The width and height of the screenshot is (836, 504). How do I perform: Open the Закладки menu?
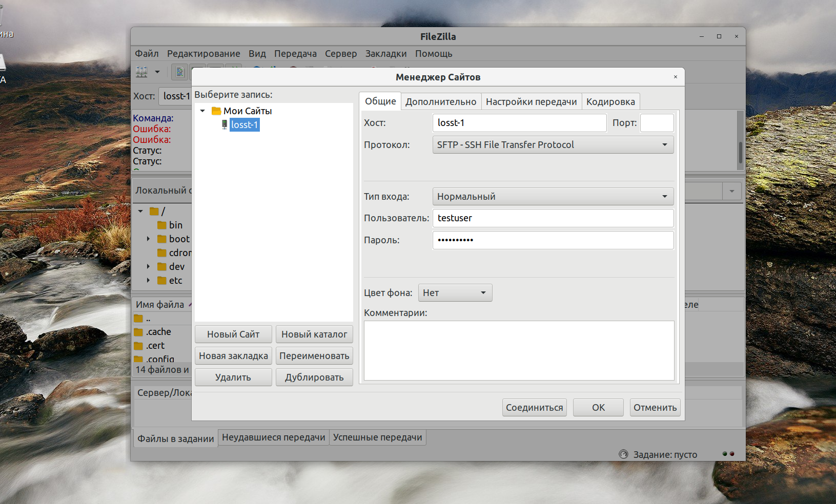tap(386, 54)
